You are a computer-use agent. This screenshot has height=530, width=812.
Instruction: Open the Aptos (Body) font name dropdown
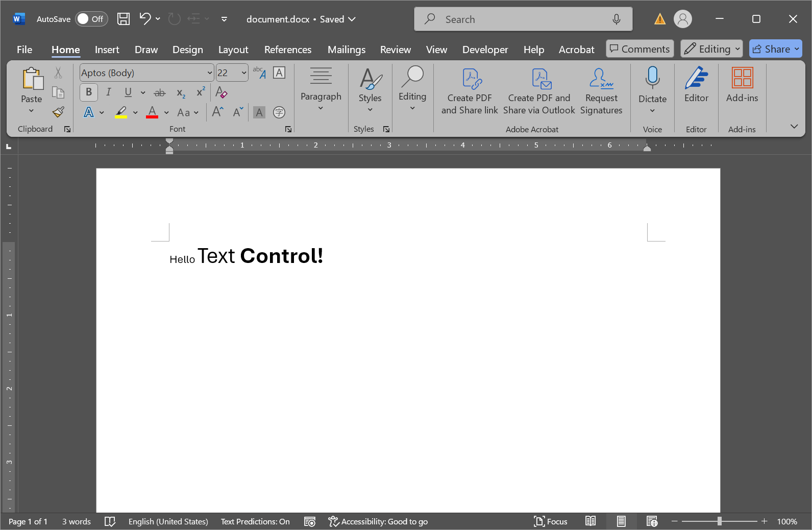click(209, 73)
